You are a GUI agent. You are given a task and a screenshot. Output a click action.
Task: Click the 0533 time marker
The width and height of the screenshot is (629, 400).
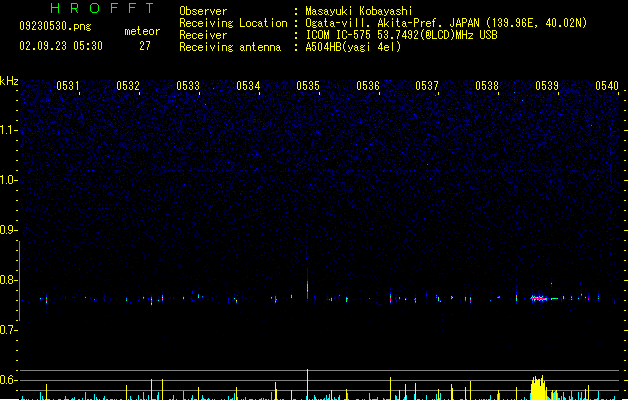pos(188,86)
